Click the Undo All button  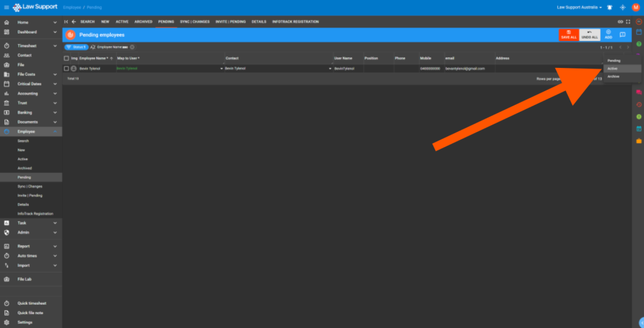point(589,35)
